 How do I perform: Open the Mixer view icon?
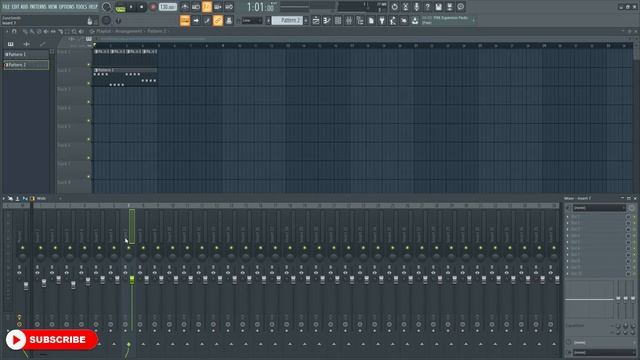coord(349,20)
